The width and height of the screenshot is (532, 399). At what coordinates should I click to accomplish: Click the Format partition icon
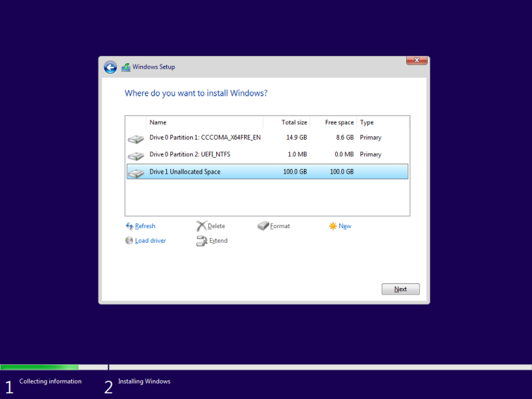coord(262,226)
